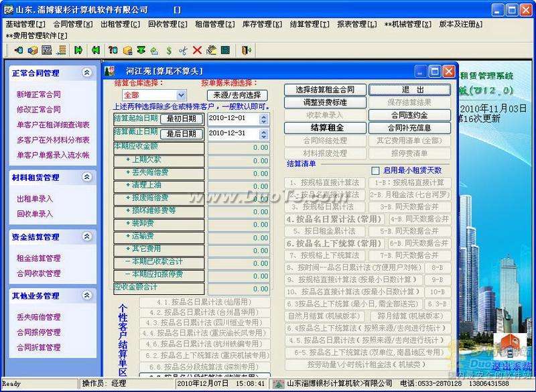536x392 pixels.
Task: Click the 合同补充信息 button
Action: 409,128
